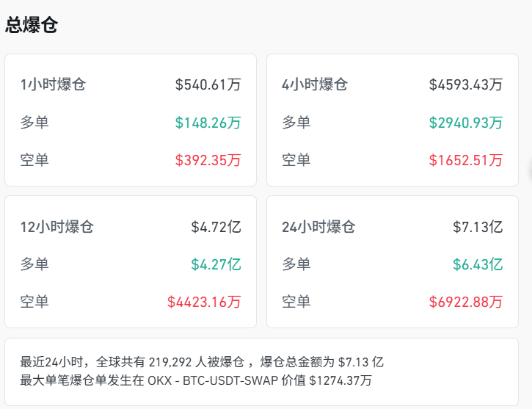Click the 1-hour short value $392.35万
This screenshot has width=532, height=409.
pos(208,160)
